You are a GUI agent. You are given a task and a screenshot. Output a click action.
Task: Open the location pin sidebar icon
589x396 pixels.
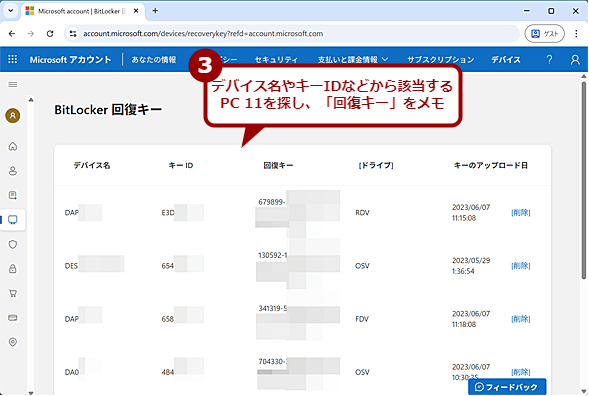click(13, 342)
